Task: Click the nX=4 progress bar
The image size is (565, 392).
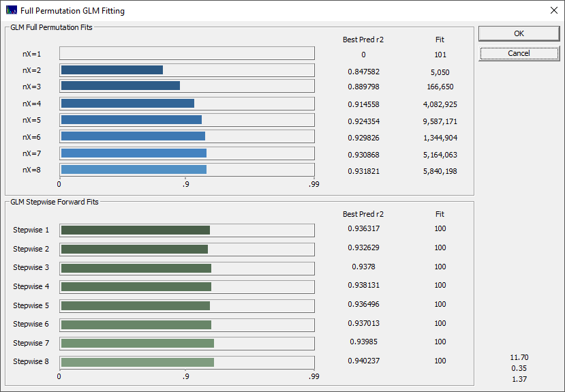Action: [187, 104]
